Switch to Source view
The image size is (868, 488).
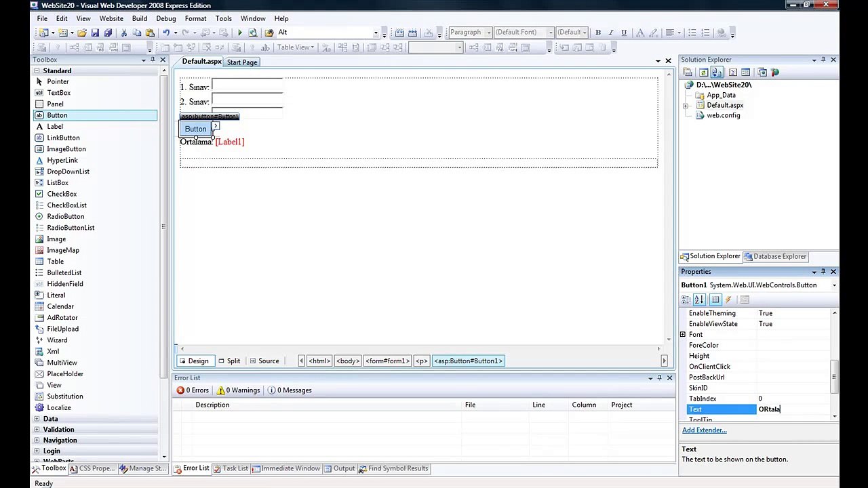pyautogui.click(x=264, y=361)
